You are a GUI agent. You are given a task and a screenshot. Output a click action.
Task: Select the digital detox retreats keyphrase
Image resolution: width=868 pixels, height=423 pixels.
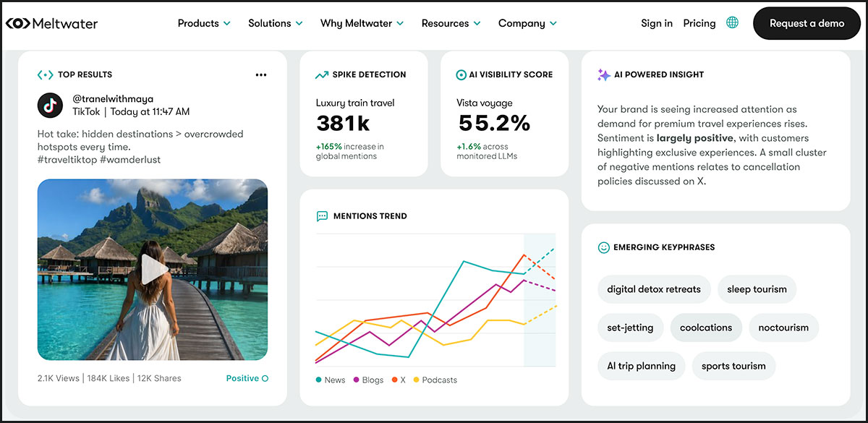[x=654, y=289]
